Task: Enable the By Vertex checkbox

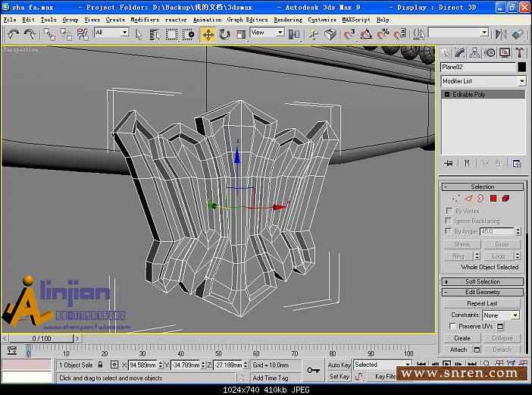Action: click(x=449, y=211)
